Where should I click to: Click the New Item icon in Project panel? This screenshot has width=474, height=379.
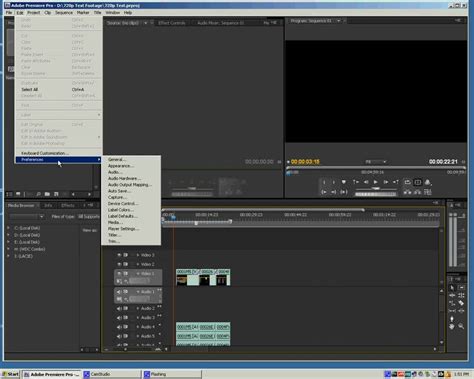point(56,194)
